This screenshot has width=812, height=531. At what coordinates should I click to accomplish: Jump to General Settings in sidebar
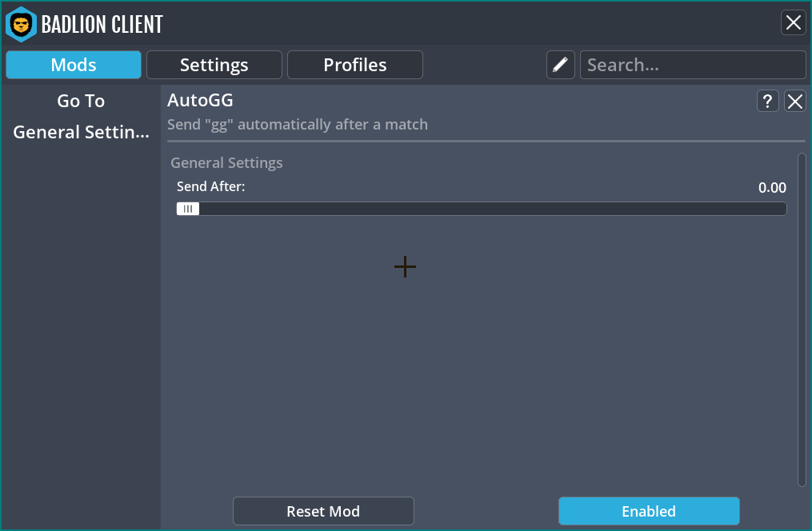click(x=82, y=132)
